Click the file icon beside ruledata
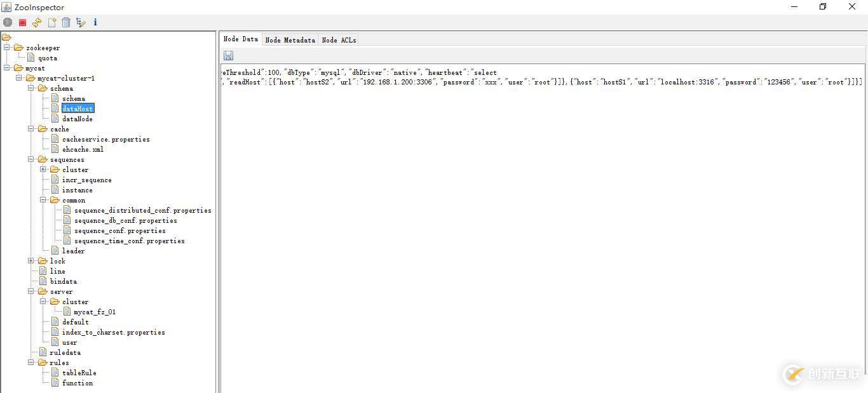The width and height of the screenshot is (868, 393). pos(43,352)
